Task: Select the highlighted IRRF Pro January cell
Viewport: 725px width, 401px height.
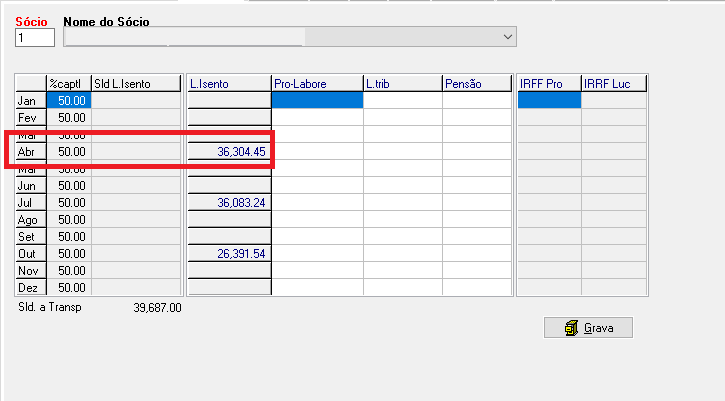Action: tap(548, 100)
